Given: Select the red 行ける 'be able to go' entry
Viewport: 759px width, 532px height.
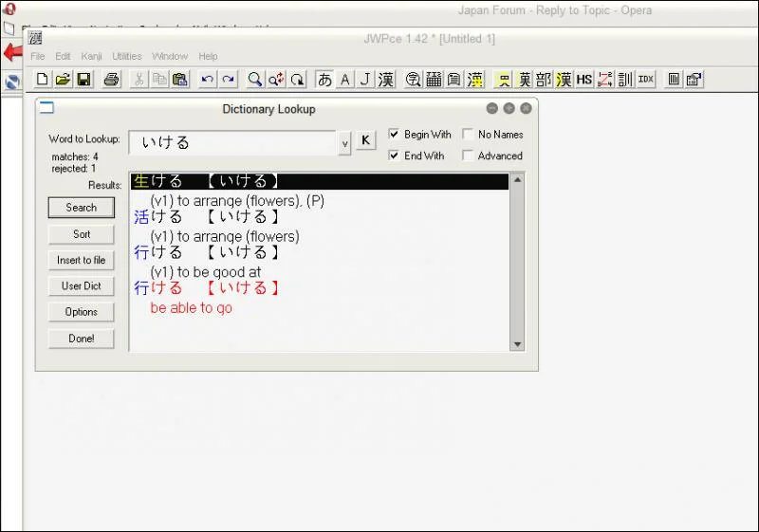Looking at the screenshot, I should click(206, 287).
